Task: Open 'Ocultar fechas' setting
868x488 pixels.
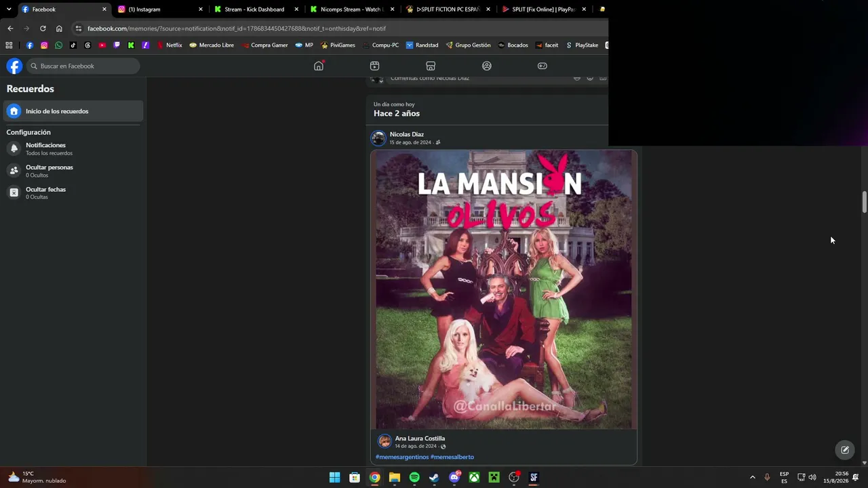Action: [73, 192]
